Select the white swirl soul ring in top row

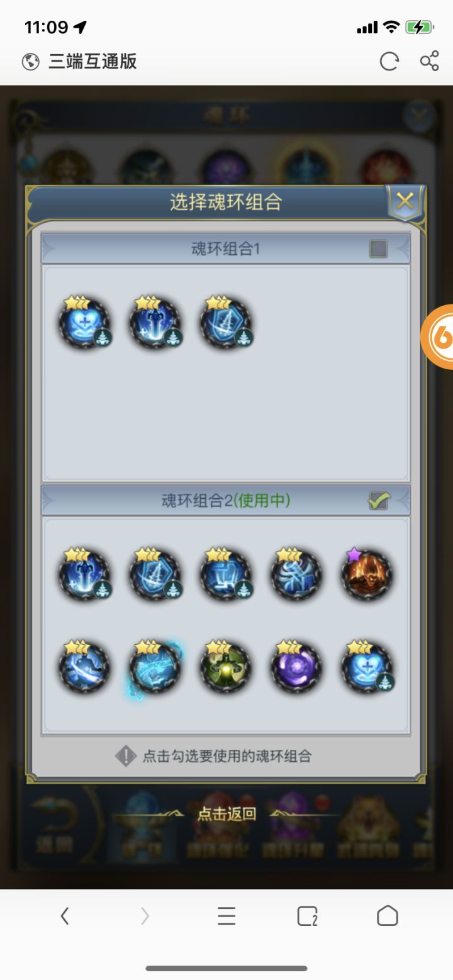(x=296, y=573)
